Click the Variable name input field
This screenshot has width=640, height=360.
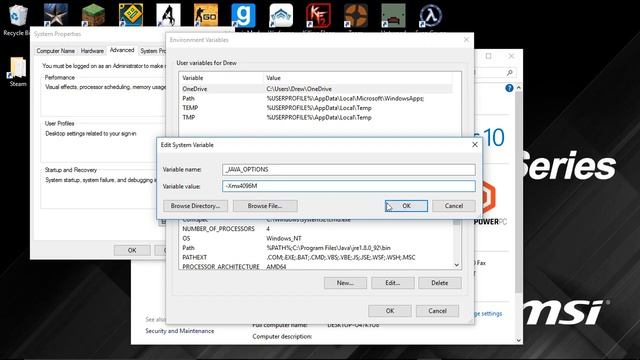(x=349, y=169)
